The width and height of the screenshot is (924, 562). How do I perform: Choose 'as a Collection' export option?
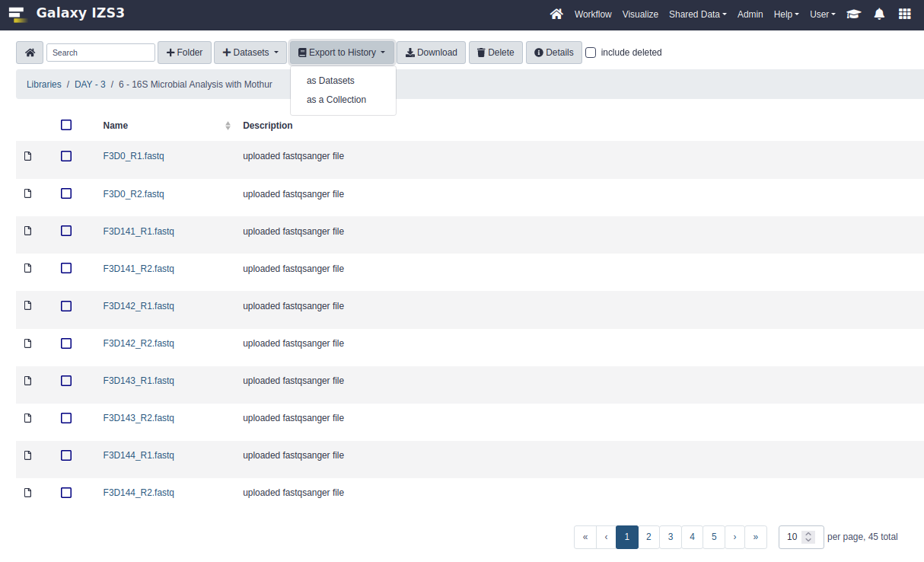pos(336,100)
